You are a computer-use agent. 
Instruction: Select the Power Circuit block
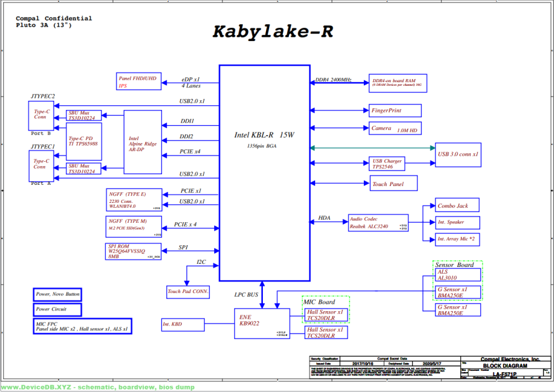point(57,310)
